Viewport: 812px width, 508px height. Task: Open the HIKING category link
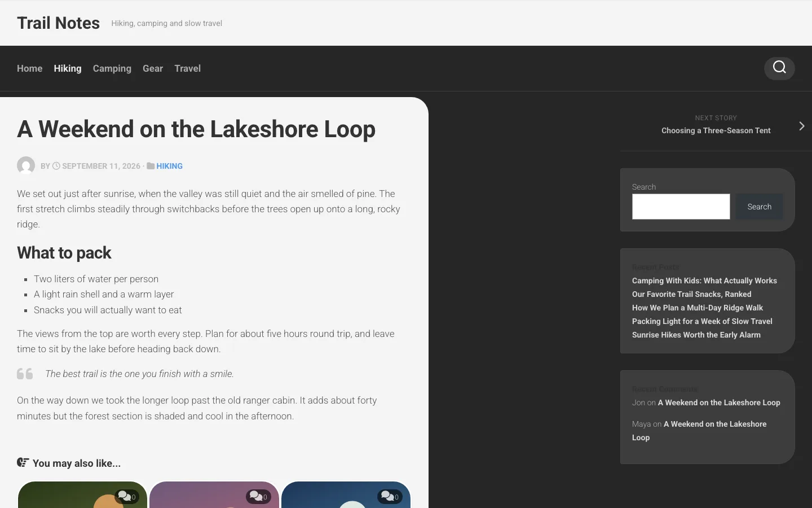169,166
